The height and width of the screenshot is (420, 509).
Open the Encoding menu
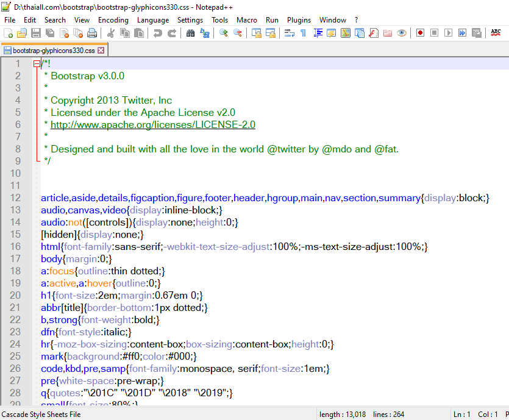coord(113,20)
